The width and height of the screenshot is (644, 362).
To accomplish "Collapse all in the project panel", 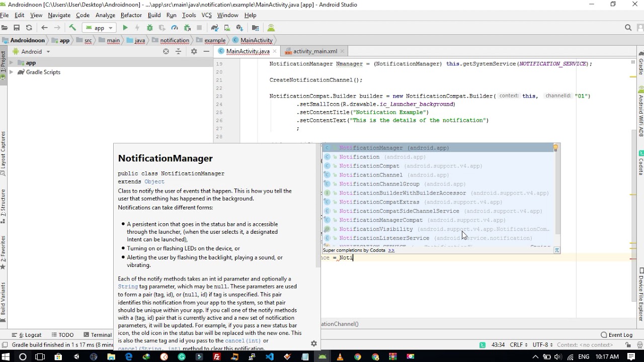I will click(178, 51).
